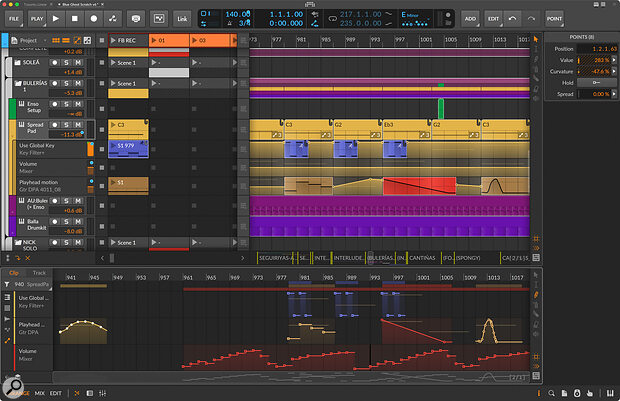This screenshot has width=620, height=401.
Task: Solo the Balla Drumkit track
Action: click(x=66, y=222)
